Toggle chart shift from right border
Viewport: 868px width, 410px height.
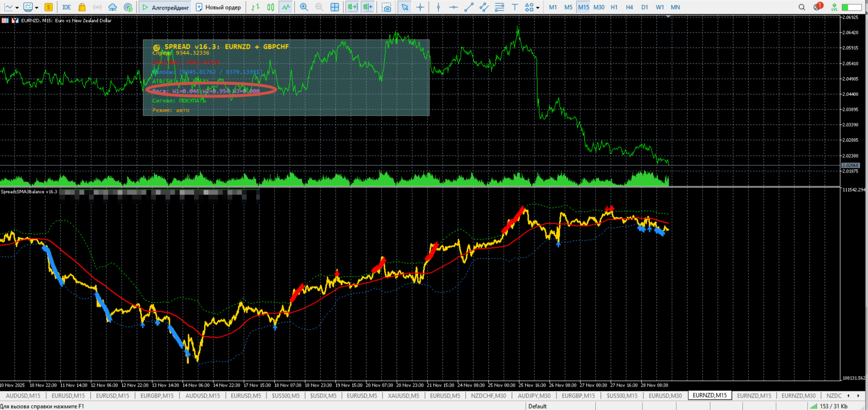click(368, 7)
